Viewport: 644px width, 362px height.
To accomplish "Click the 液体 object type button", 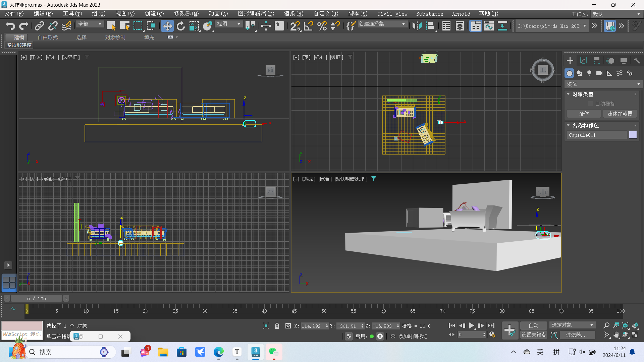I will 584,114.
